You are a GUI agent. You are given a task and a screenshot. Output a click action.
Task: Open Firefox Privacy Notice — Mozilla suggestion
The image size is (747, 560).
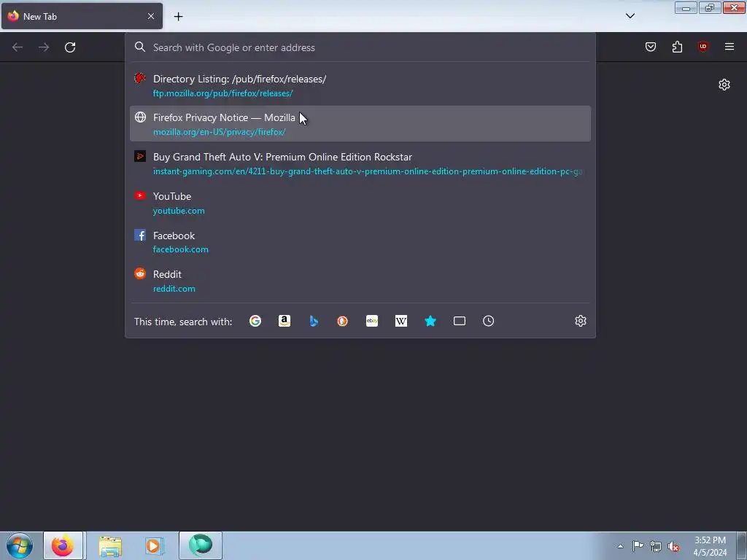click(x=360, y=124)
